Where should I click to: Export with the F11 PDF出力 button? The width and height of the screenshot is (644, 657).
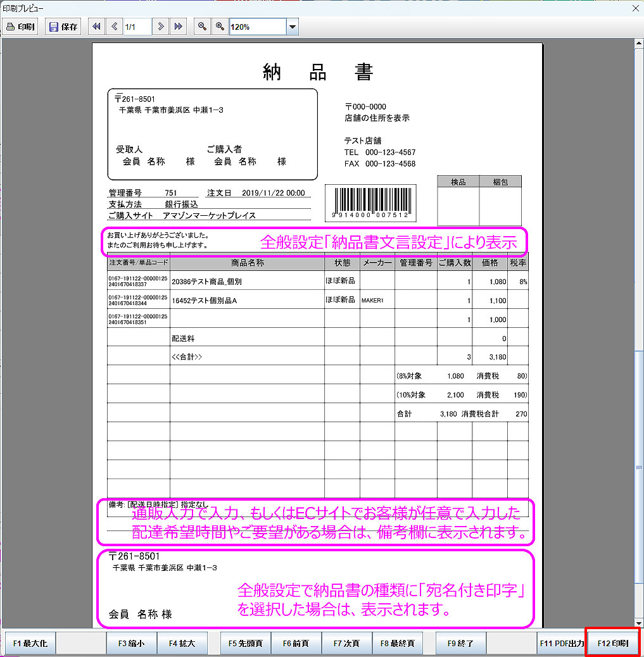tap(562, 643)
